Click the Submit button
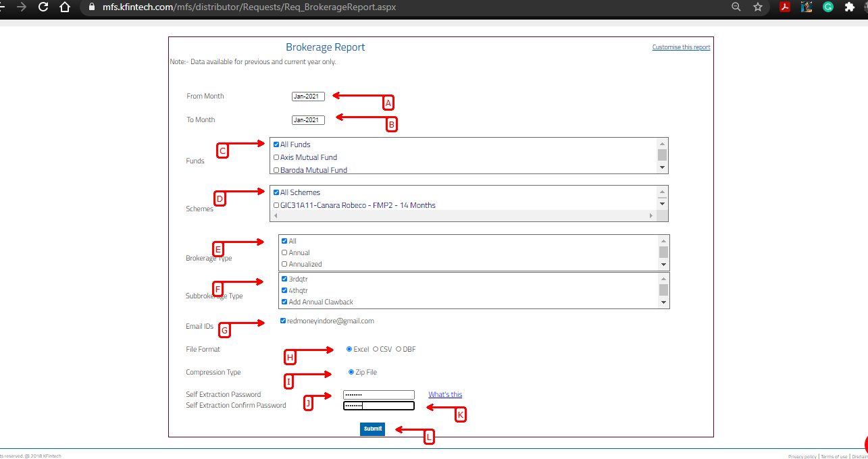This screenshot has width=868, height=459. tap(372, 429)
